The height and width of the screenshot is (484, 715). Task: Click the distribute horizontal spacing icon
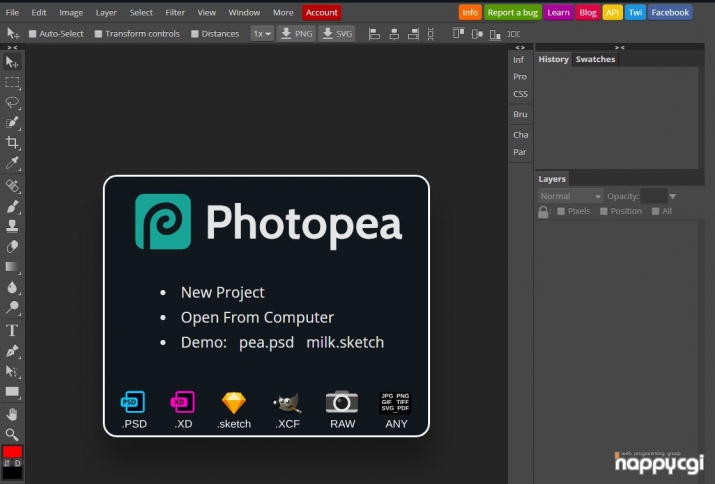tap(514, 34)
